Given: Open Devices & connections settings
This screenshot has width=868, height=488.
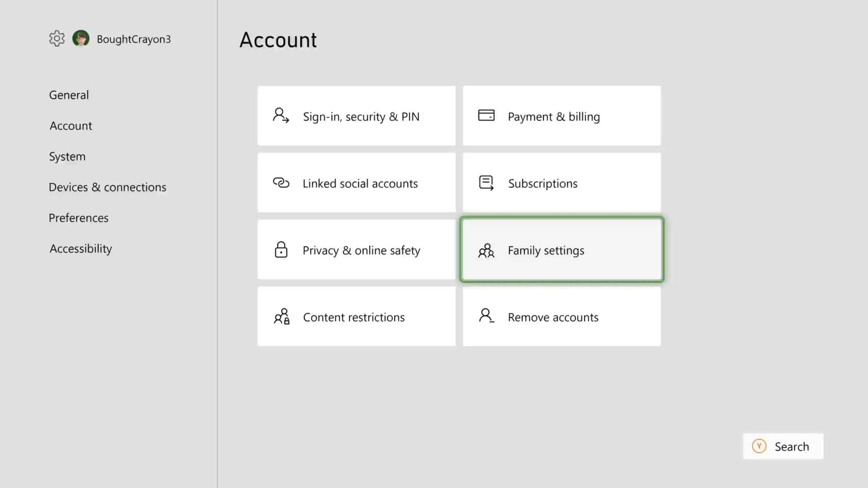Looking at the screenshot, I should [x=107, y=187].
